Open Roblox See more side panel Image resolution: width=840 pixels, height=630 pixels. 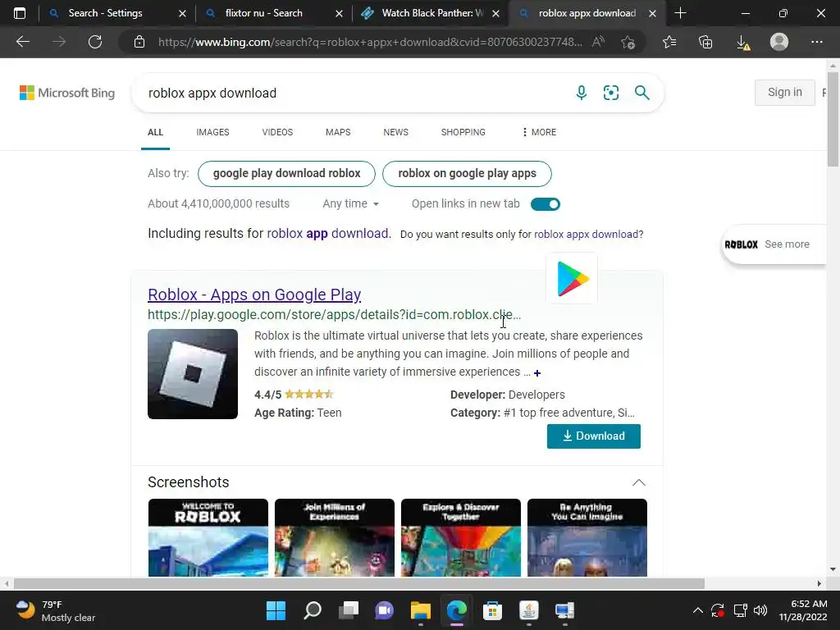pyautogui.click(x=774, y=244)
